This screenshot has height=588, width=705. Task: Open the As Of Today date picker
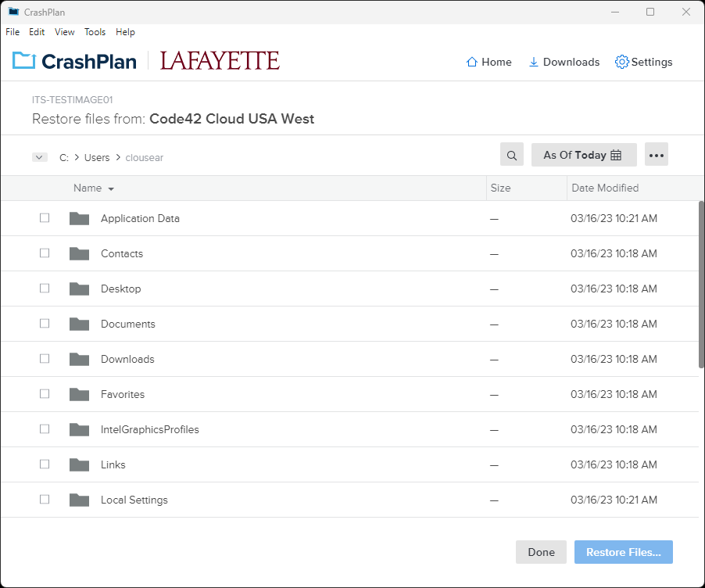[584, 155]
